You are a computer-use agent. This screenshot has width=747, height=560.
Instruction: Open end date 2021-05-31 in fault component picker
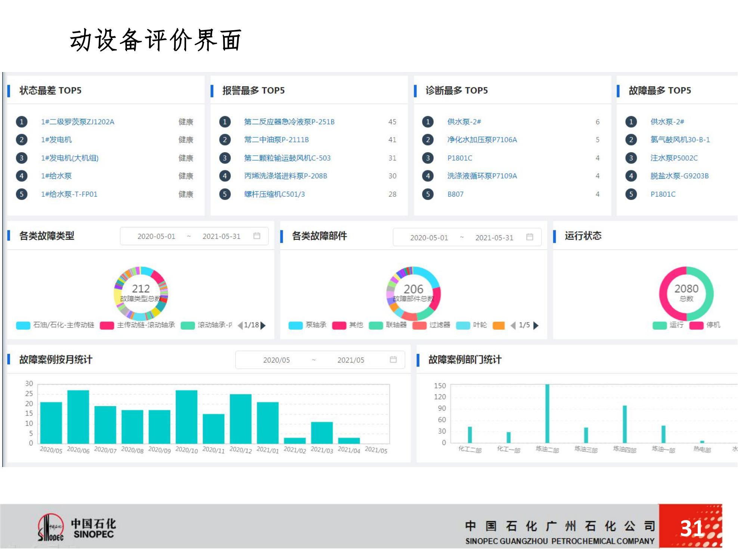click(x=494, y=238)
